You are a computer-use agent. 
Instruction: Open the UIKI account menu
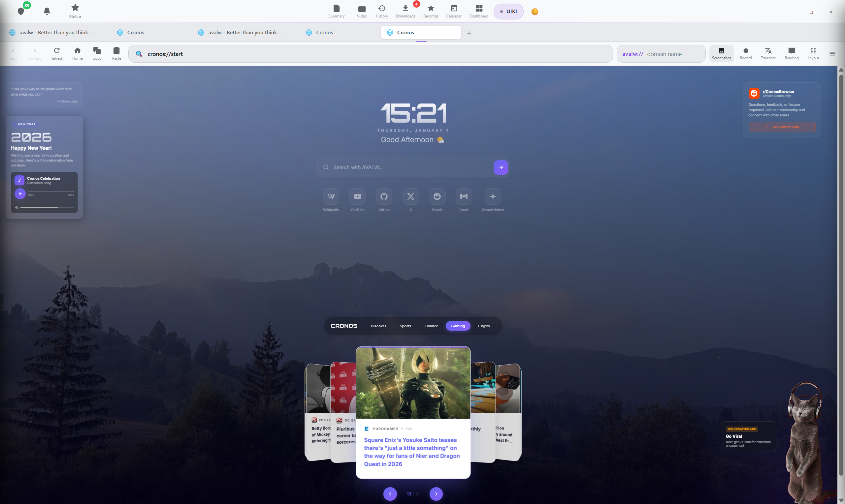point(508,11)
